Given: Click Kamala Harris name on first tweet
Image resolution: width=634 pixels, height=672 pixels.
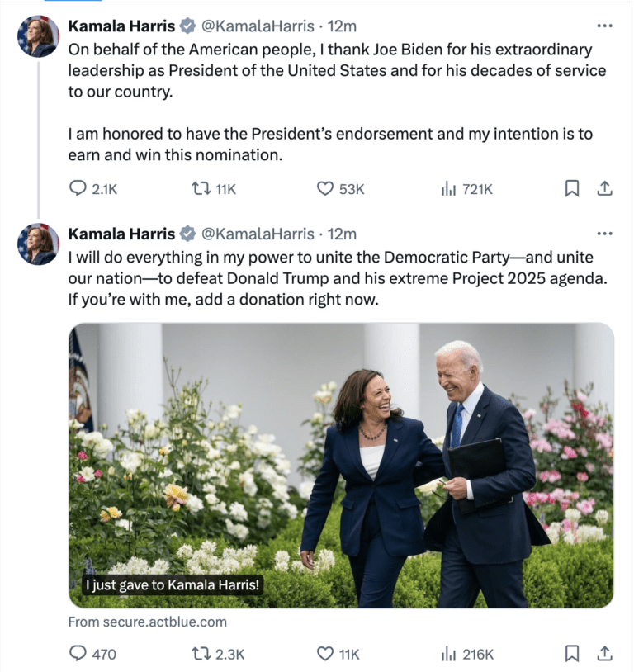Looking at the screenshot, I should coord(121,26).
